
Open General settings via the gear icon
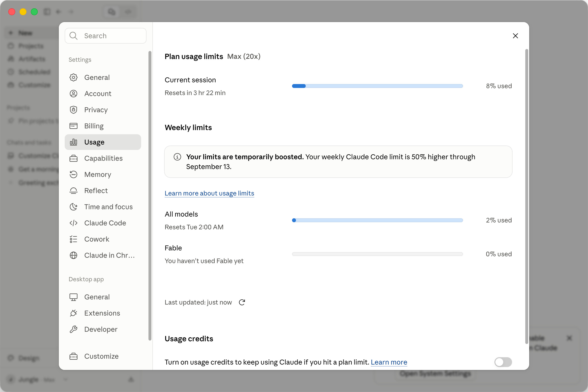(x=73, y=77)
